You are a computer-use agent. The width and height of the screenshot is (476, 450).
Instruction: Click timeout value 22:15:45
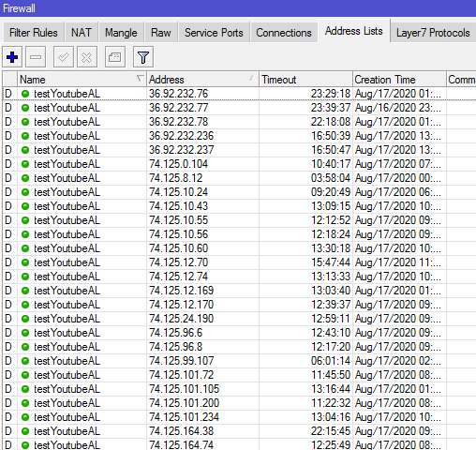pos(331,431)
